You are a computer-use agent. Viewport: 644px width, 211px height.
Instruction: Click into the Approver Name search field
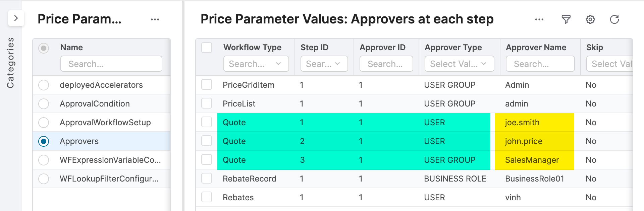(540, 64)
